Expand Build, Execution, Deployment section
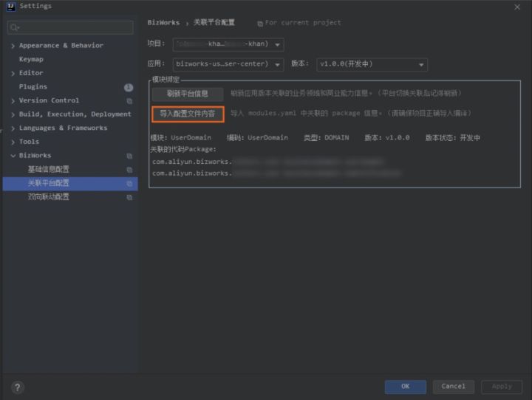The height and width of the screenshot is (400, 532). click(x=13, y=114)
